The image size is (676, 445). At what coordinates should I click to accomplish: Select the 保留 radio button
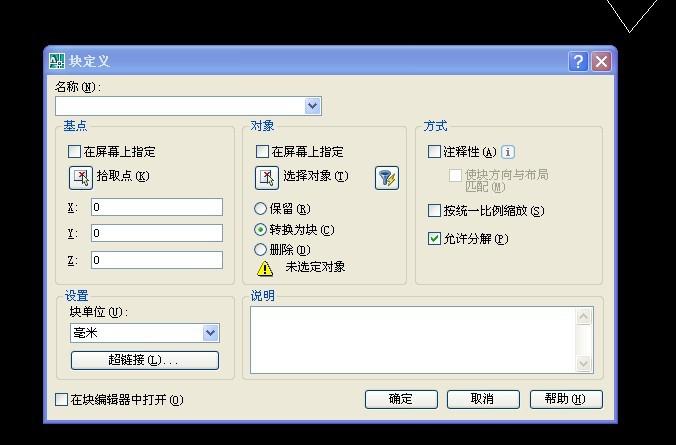coord(262,210)
